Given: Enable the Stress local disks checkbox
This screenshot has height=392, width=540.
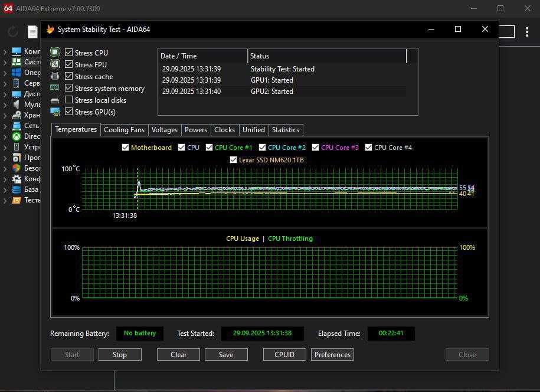Looking at the screenshot, I should pos(69,100).
